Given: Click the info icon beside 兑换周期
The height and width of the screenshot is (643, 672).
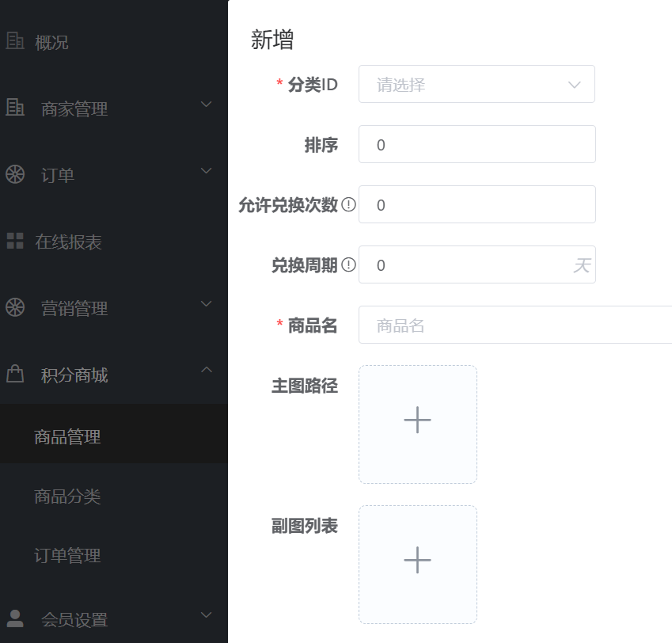Looking at the screenshot, I should tap(348, 265).
